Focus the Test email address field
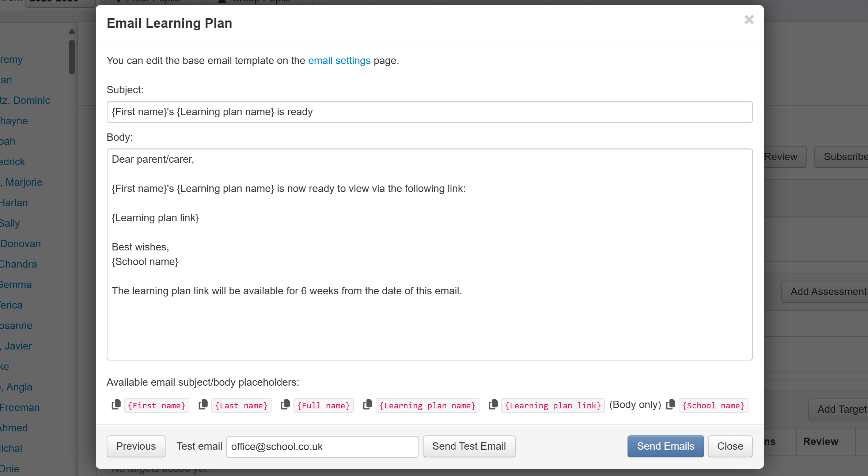The height and width of the screenshot is (476, 868). [322, 446]
